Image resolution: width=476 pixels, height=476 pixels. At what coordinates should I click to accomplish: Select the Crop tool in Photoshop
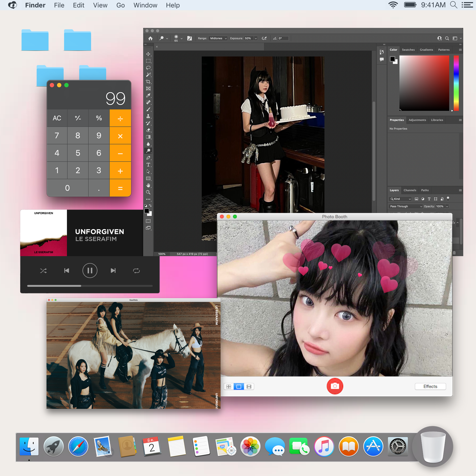tap(148, 82)
